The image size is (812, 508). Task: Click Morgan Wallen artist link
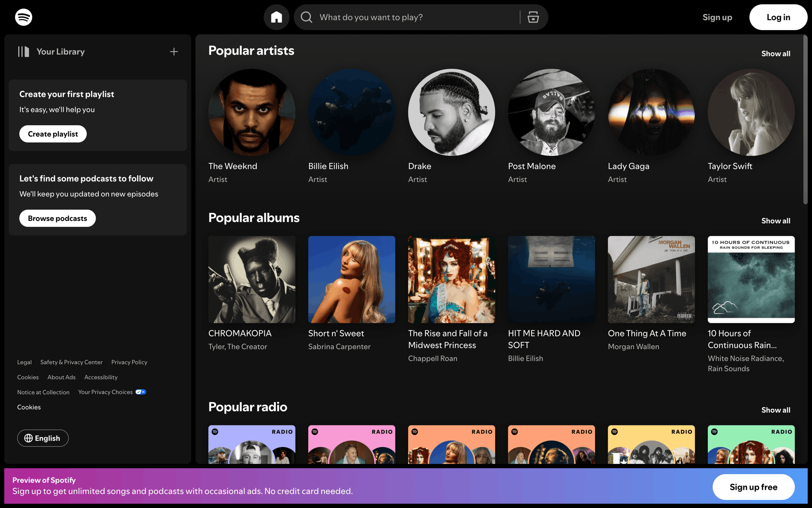634,347
